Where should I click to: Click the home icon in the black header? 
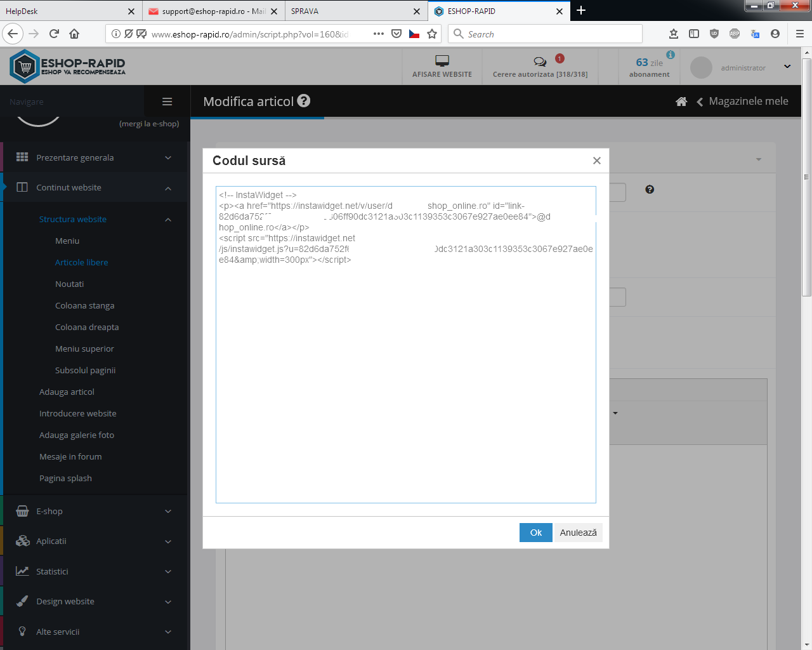pos(681,102)
